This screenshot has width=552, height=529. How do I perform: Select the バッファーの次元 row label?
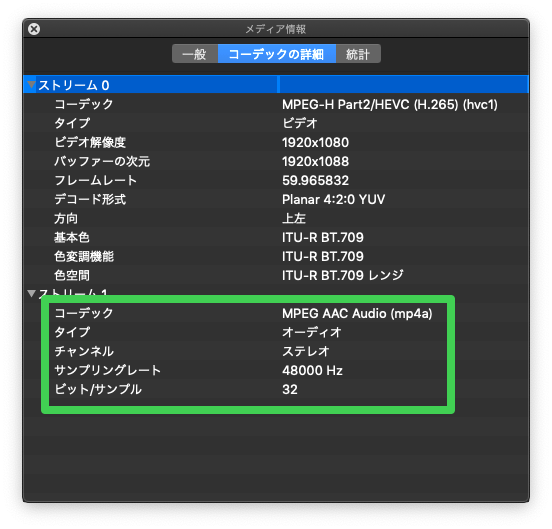[x=102, y=161]
